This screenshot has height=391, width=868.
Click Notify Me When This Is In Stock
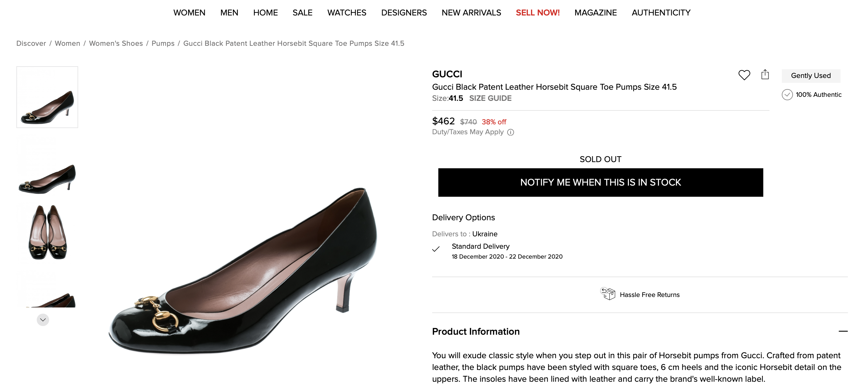tap(600, 183)
